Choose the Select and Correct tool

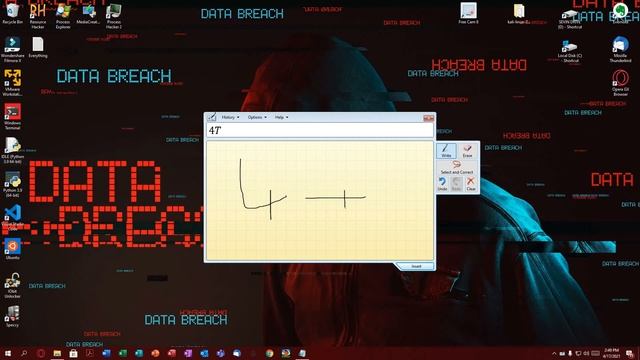point(457,167)
